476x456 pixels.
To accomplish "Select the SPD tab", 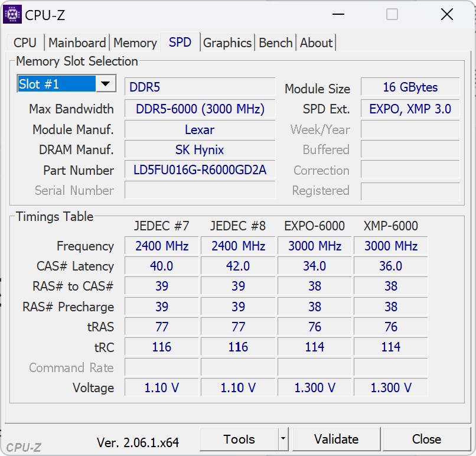I will click(180, 42).
